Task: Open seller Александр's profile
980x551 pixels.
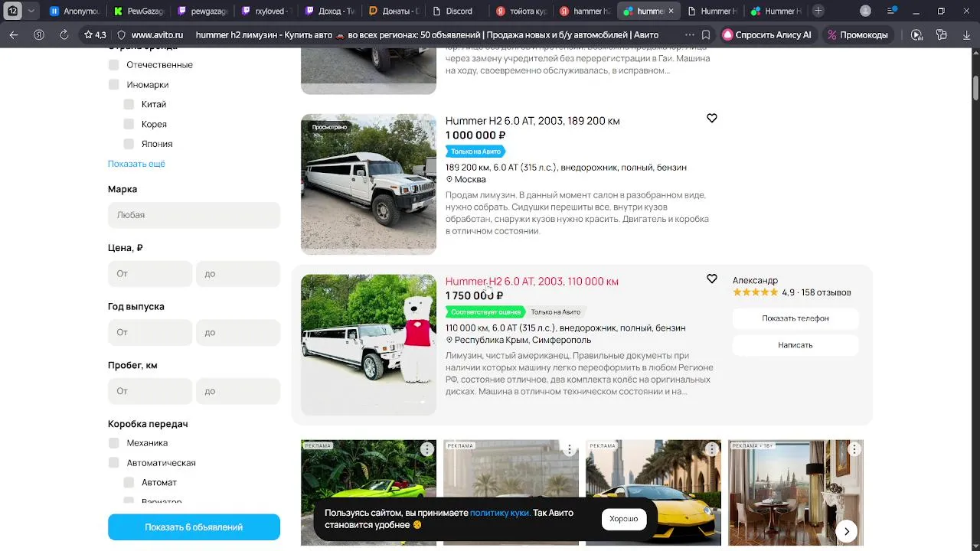Action: tap(755, 280)
